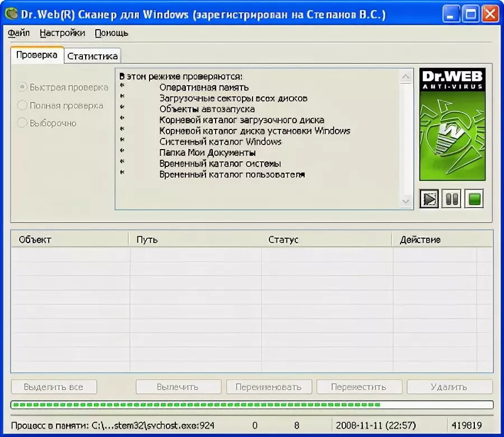Switch to the Статистика tab

coord(92,56)
